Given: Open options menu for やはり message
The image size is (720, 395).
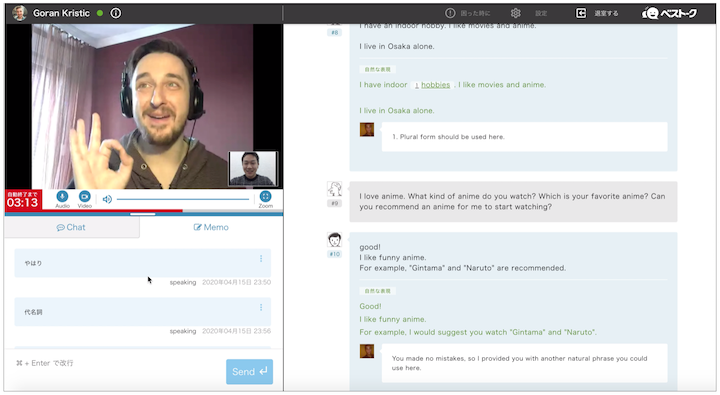Looking at the screenshot, I should click(x=261, y=259).
